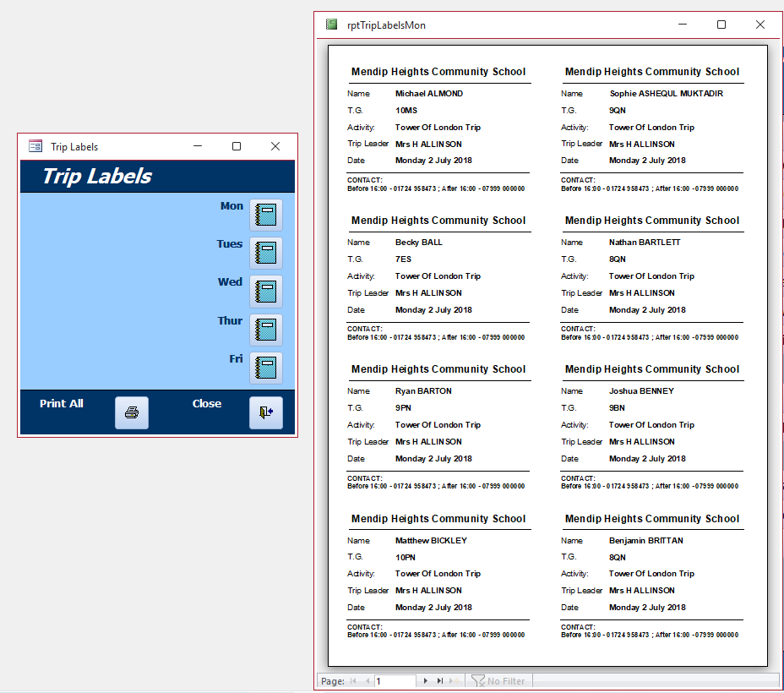Image resolution: width=784 pixels, height=693 pixels.
Task: Open Tuesday trip labels notebook icon
Action: tap(265, 253)
